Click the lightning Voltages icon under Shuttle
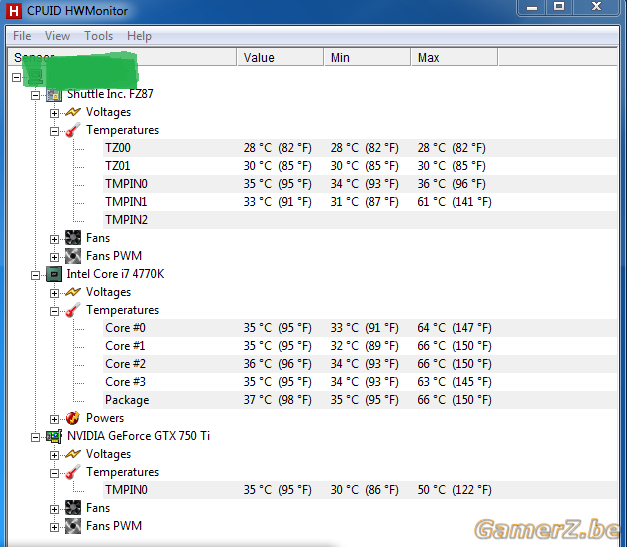 click(73, 112)
